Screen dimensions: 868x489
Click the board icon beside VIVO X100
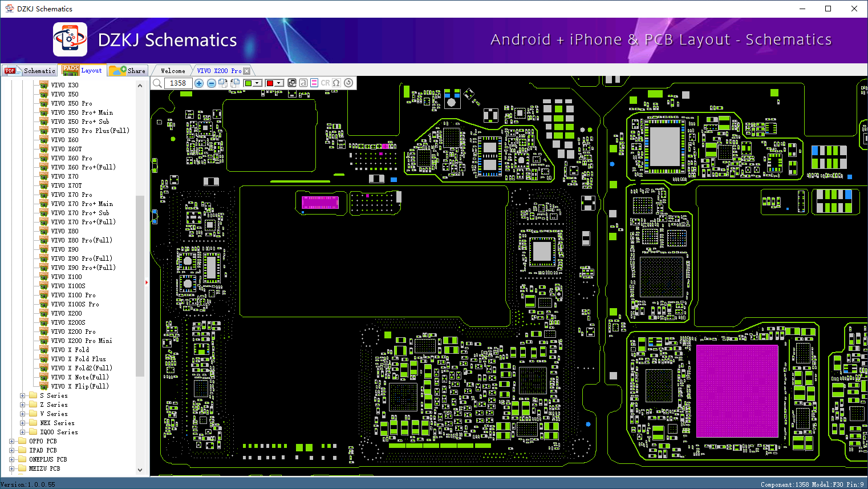tap(44, 277)
